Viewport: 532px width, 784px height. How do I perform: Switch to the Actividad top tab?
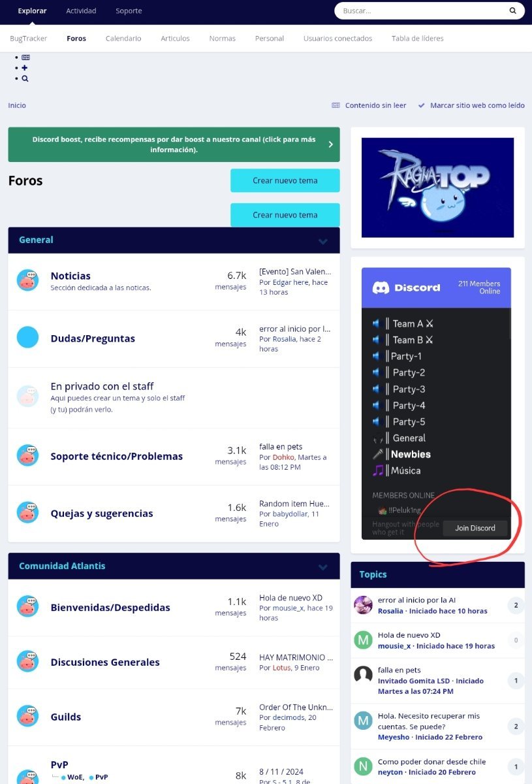(x=81, y=11)
